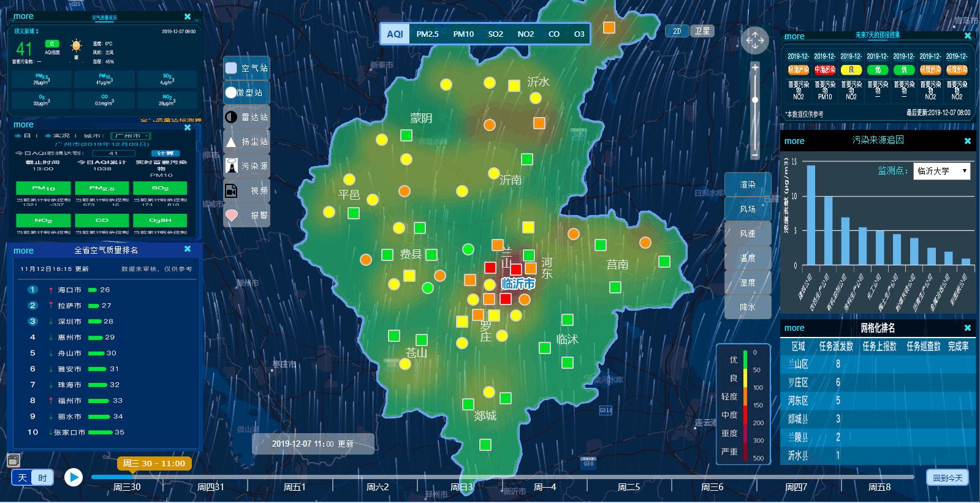Open the 城市 广州市 city dropdown
The image size is (980, 503).
131,136
